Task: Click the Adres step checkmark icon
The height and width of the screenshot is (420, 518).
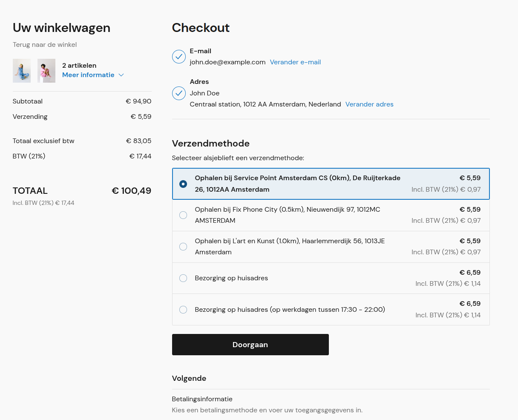Action: coord(179,93)
